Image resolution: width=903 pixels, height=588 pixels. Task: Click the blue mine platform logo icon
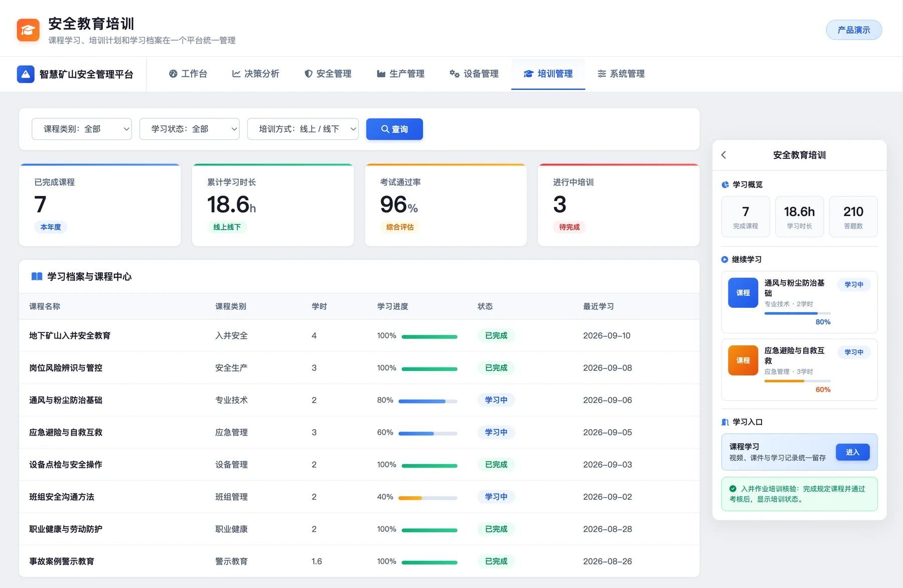click(x=26, y=74)
